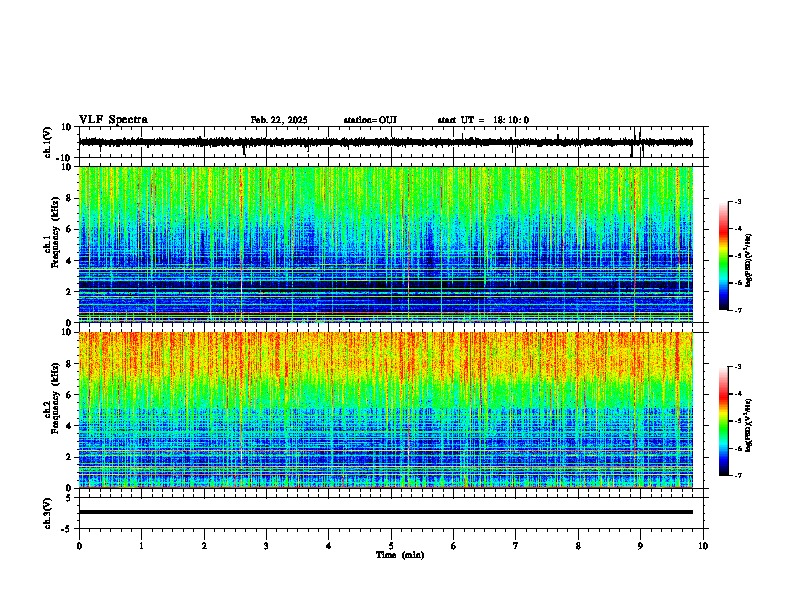792x612 pixels.
Task: Click the "ch.3(V)" axis label
Action: [x=48, y=513]
